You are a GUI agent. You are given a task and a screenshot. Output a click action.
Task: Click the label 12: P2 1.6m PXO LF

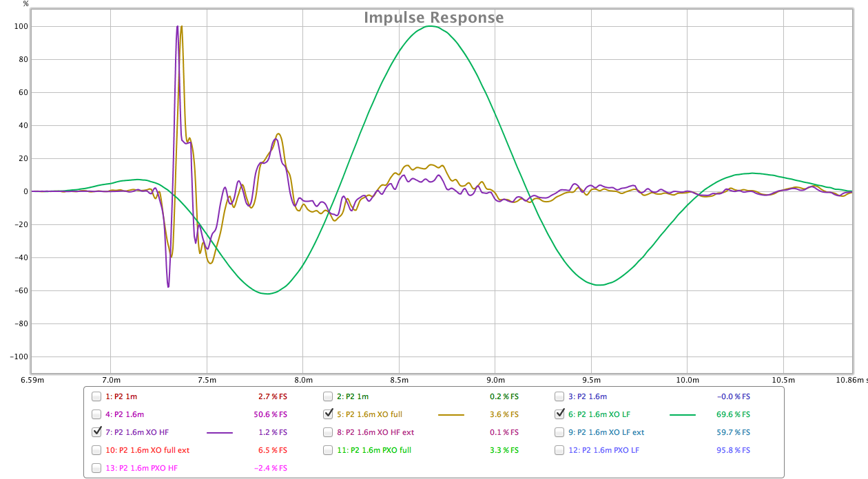[x=603, y=450]
